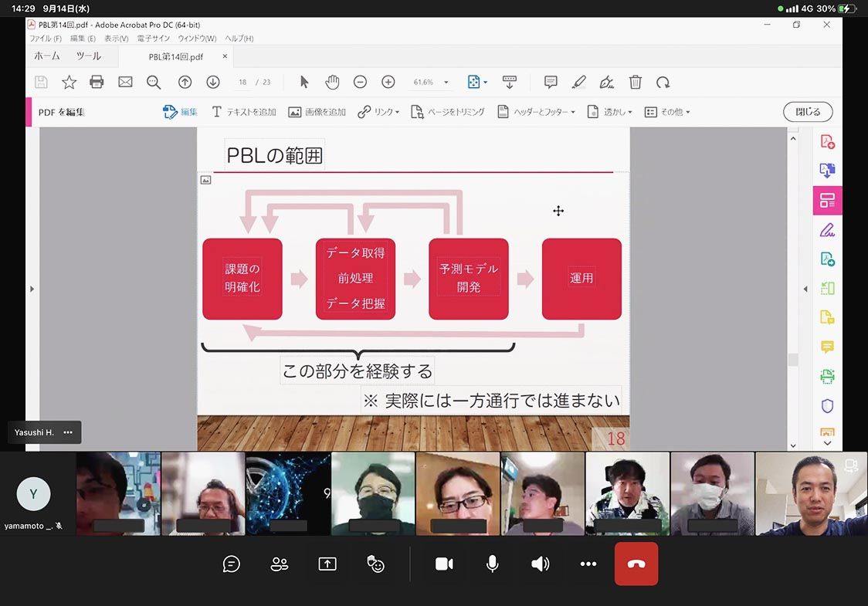This screenshot has width=868, height=606.
Task: Click the 閉じる button
Action: tap(807, 112)
